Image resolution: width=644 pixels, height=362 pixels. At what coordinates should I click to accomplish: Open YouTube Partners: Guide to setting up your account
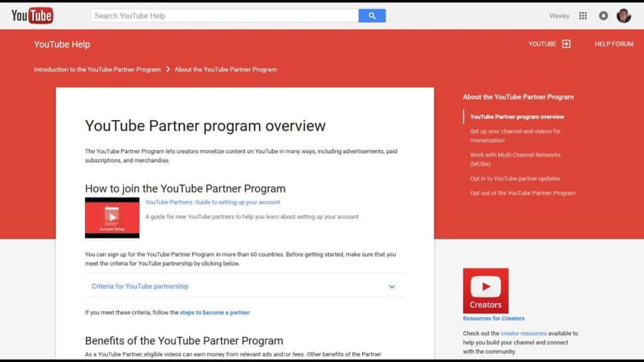tap(212, 202)
